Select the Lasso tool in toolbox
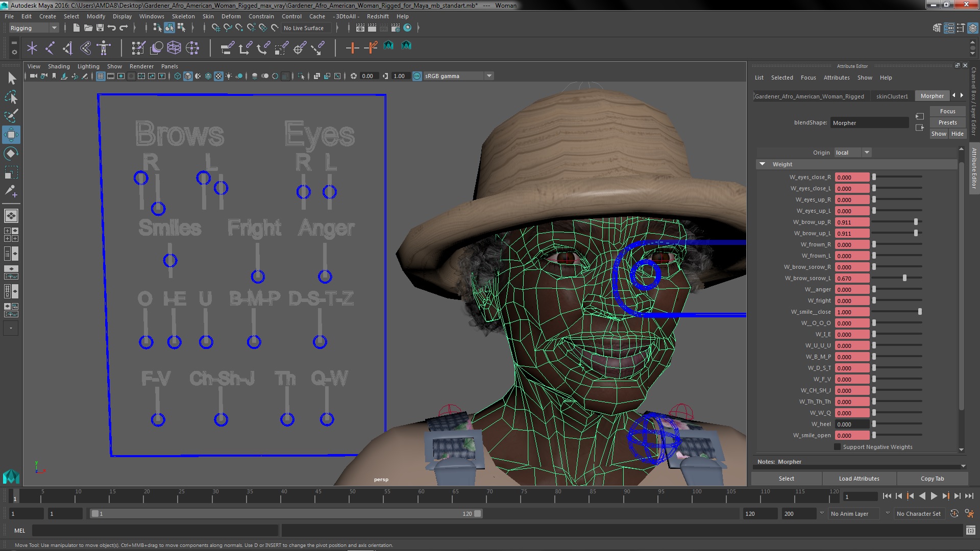The image size is (980, 551). (11, 97)
